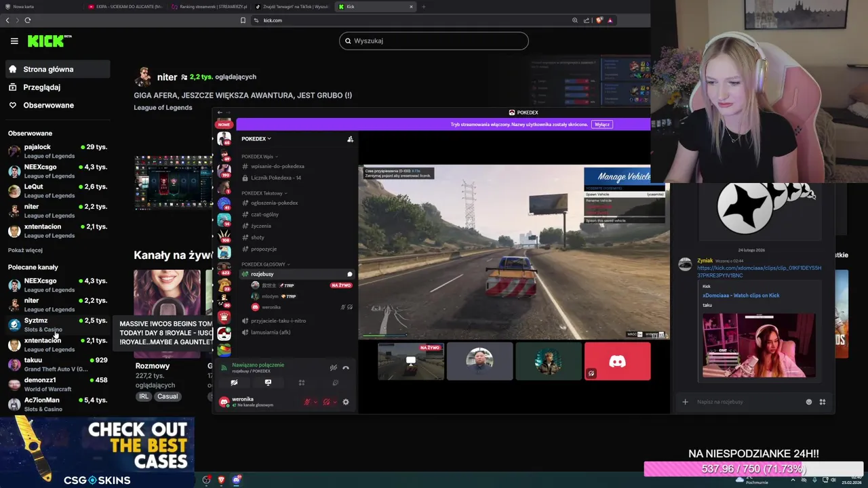Toggle Discord noise suppression icon
The image size is (868, 488).
point(333,368)
